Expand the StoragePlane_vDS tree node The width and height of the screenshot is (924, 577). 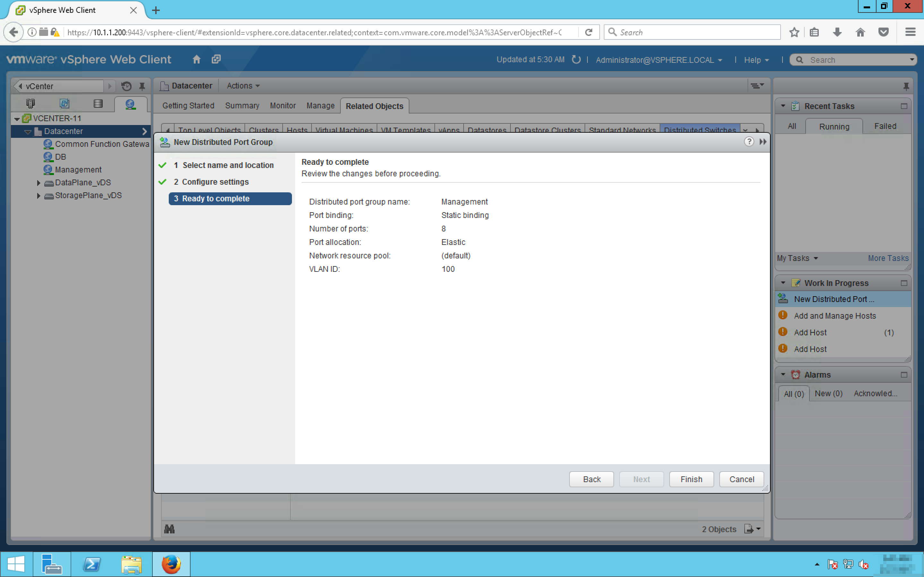[38, 196]
